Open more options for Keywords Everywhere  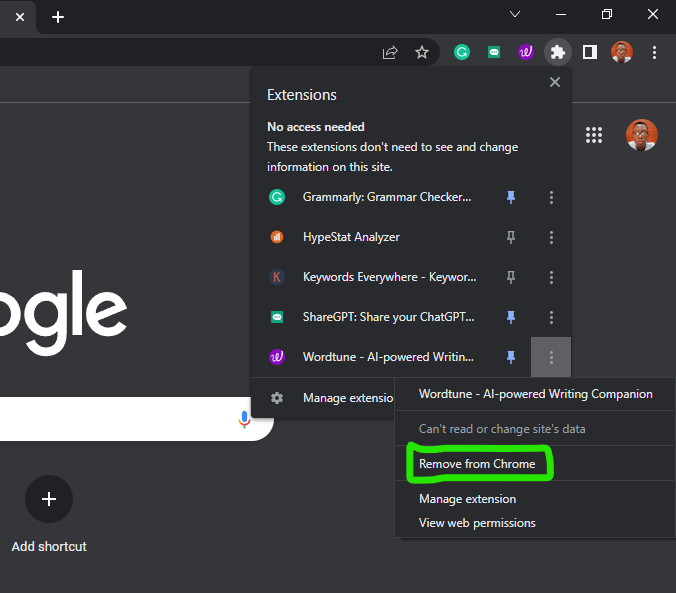tap(551, 277)
